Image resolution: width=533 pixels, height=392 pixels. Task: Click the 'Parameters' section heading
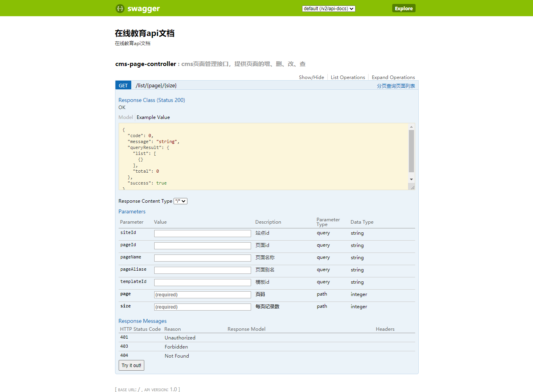(x=132, y=212)
